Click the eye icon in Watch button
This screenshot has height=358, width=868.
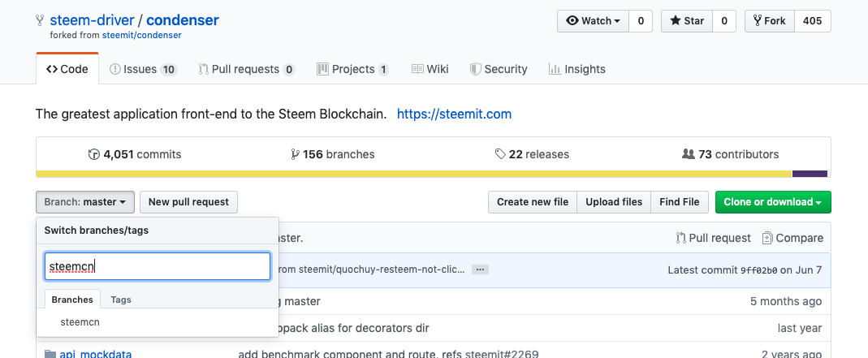click(x=572, y=21)
